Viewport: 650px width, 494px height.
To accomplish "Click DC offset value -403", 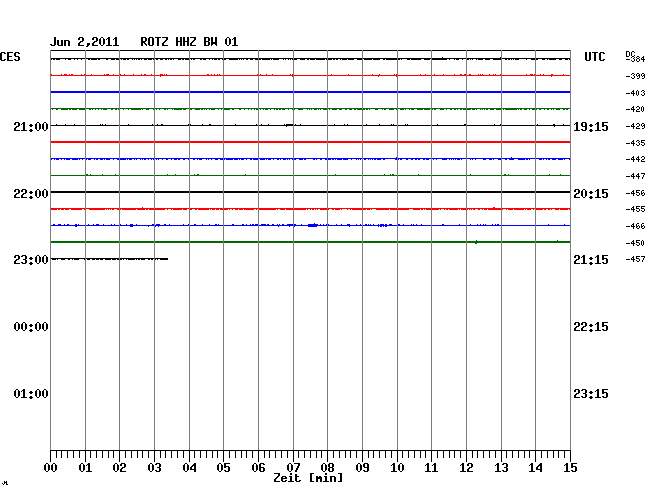I will tap(635, 93).
